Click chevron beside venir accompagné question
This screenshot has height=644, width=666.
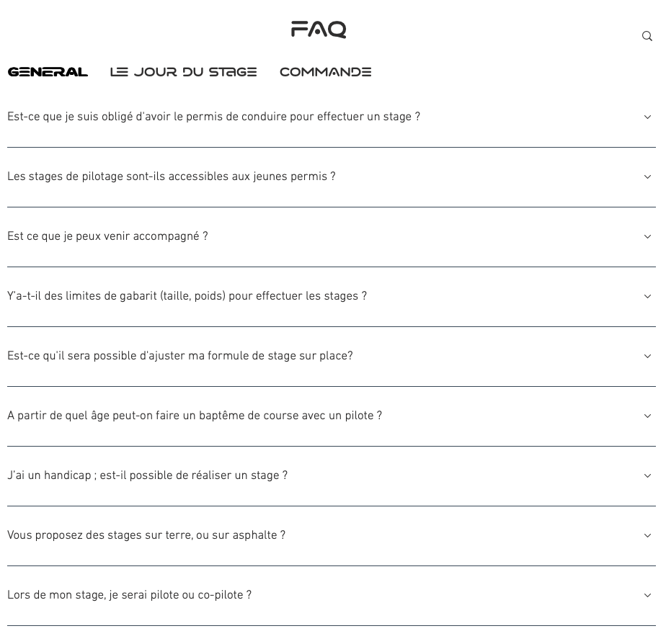coord(647,237)
